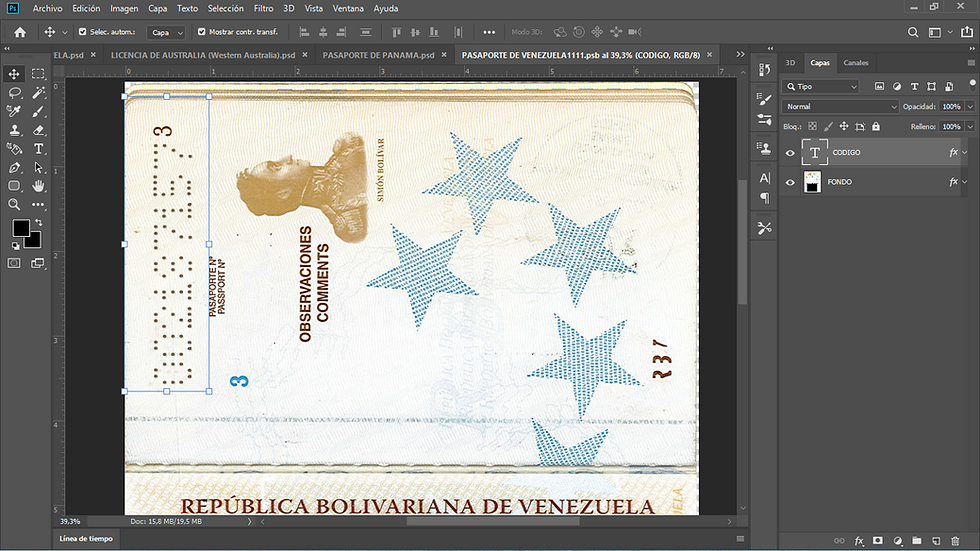Switch to PASAPORTE DE PANAMA.psd tab

378,55
